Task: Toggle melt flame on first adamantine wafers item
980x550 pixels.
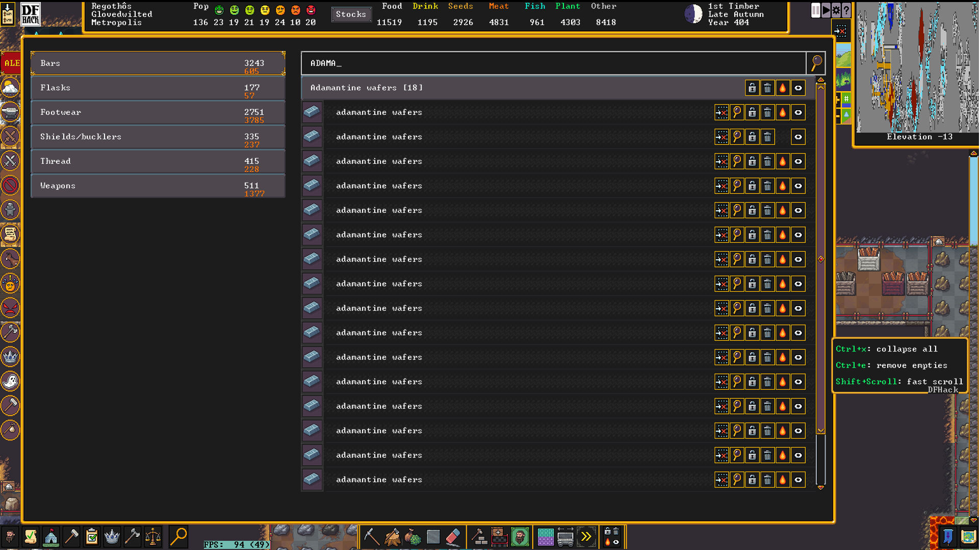Action: [783, 112]
